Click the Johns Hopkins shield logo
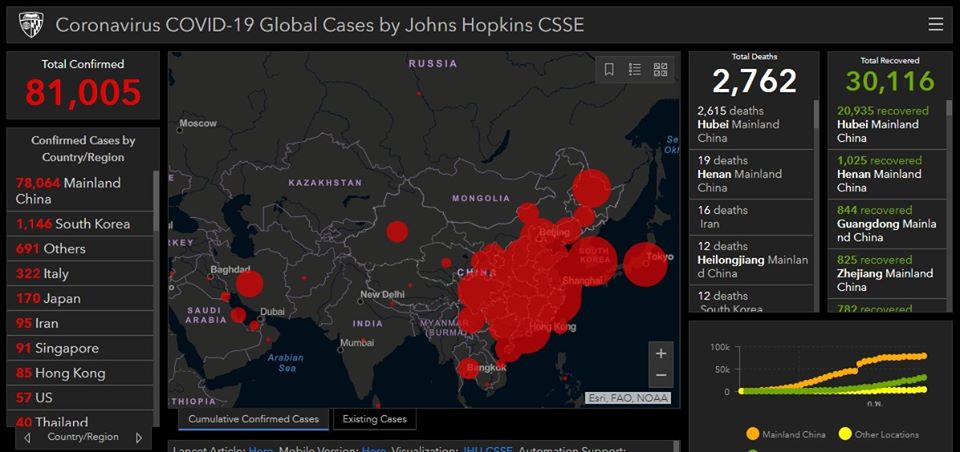This screenshot has width=960, height=452. coord(31,24)
